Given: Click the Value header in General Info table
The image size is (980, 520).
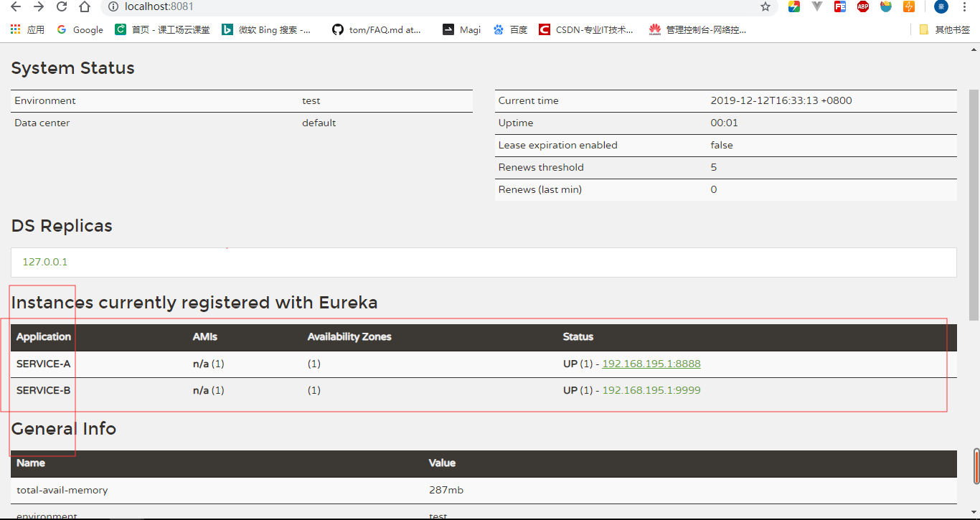Looking at the screenshot, I should pos(442,463).
